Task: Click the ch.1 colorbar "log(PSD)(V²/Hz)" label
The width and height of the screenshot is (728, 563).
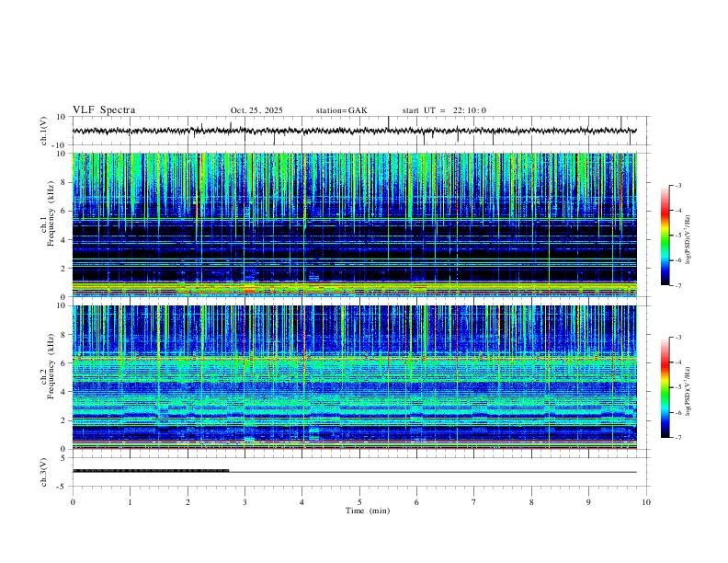Action: coord(688,239)
